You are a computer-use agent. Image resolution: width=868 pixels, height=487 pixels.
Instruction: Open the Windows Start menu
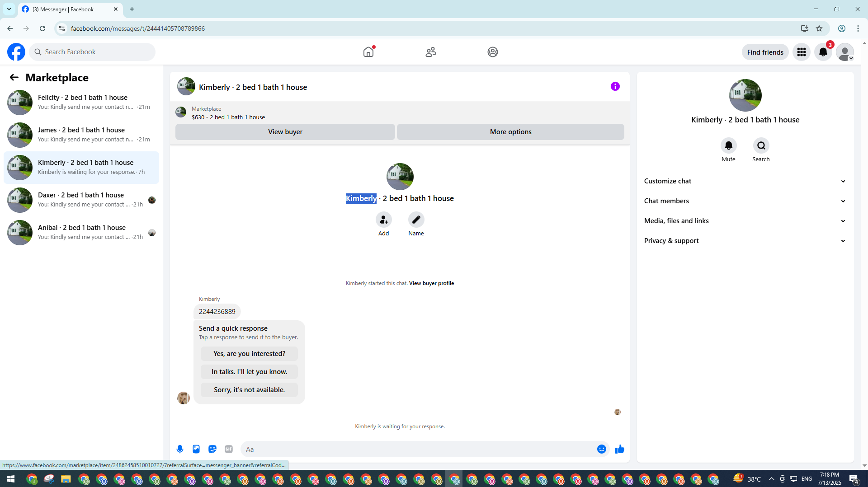pos(11,479)
